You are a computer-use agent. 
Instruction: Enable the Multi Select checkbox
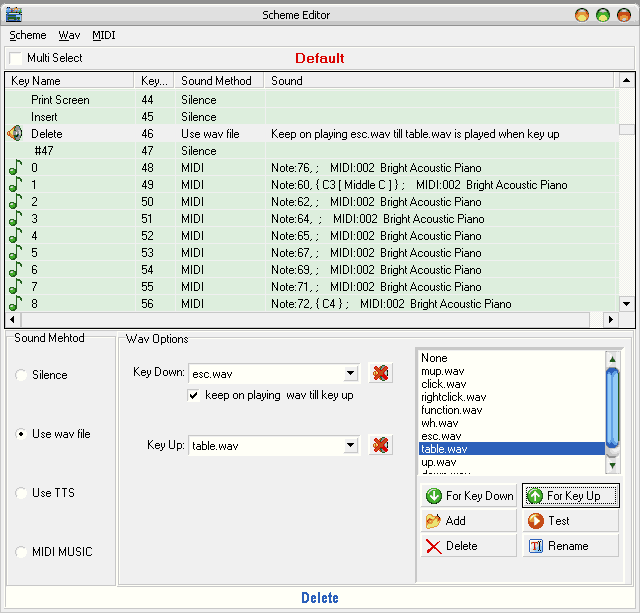point(16,59)
